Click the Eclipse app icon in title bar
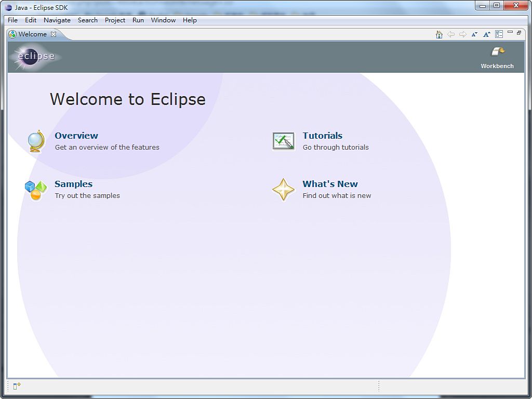This screenshot has width=532, height=399. coord(8,7)
